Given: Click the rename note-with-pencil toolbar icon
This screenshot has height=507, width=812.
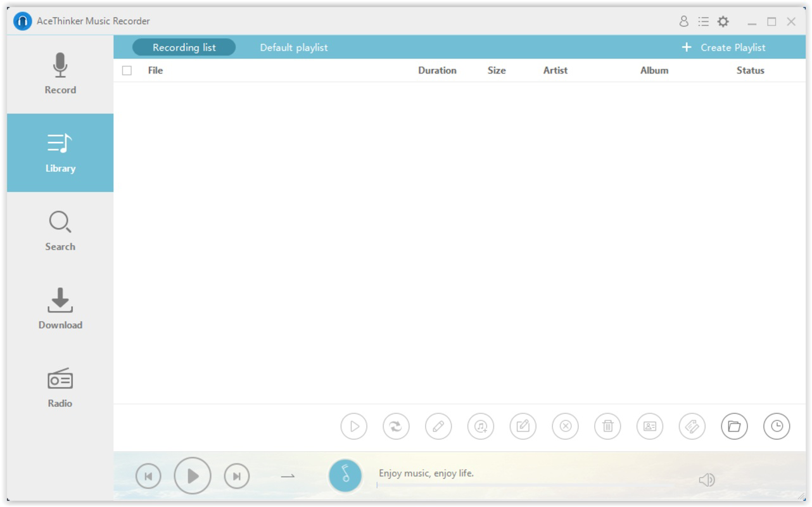Looking at the screenshot, I should tap(523, 427).
